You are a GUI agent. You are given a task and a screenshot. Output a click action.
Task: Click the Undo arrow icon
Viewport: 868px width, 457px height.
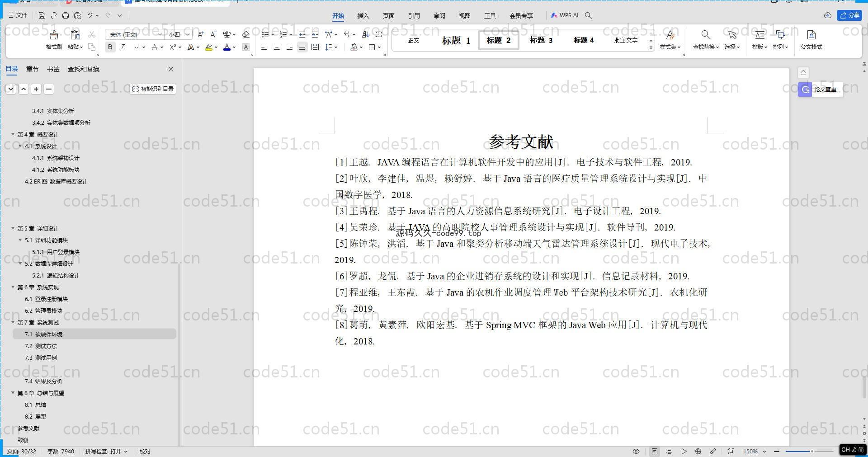[x=90, y=15]
